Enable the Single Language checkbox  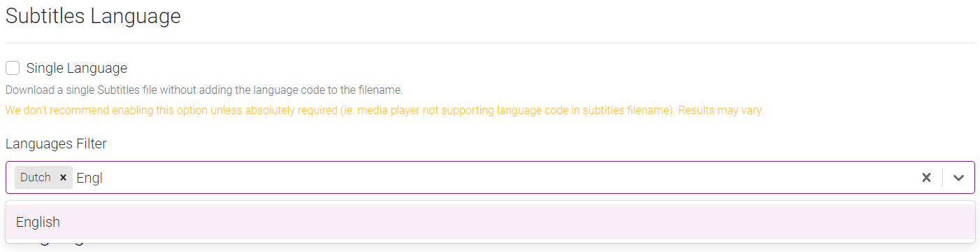coord(13,68)
